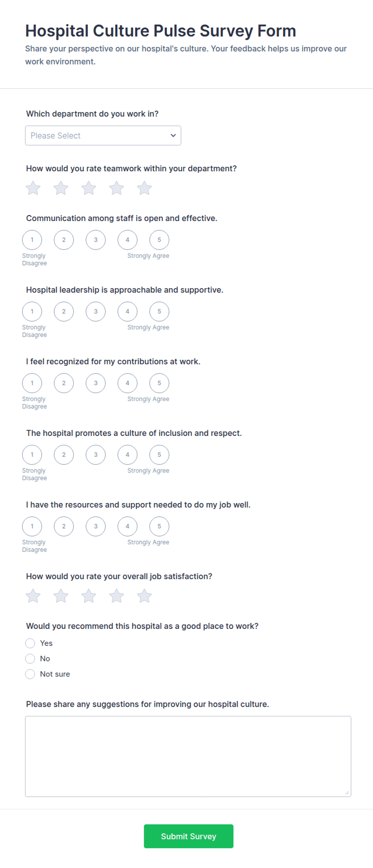Click the chevron arrow in department dropdown

pyautogui.click(x=173, y=136)
